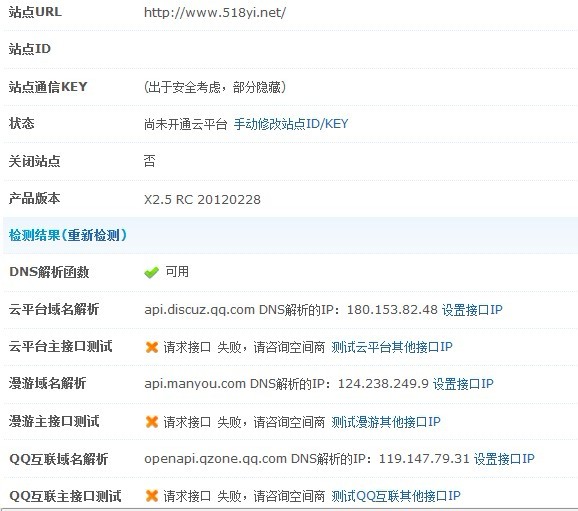The height and width of the screenshot is (511, 578).
Task: Open 设置接口IP link for api.discuz.qq.com
Action: point(472,310)
